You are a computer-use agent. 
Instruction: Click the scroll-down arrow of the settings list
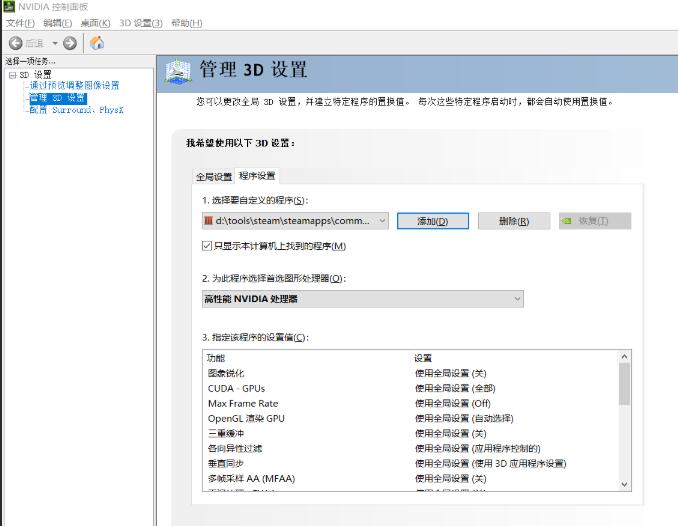pos(624,483)
